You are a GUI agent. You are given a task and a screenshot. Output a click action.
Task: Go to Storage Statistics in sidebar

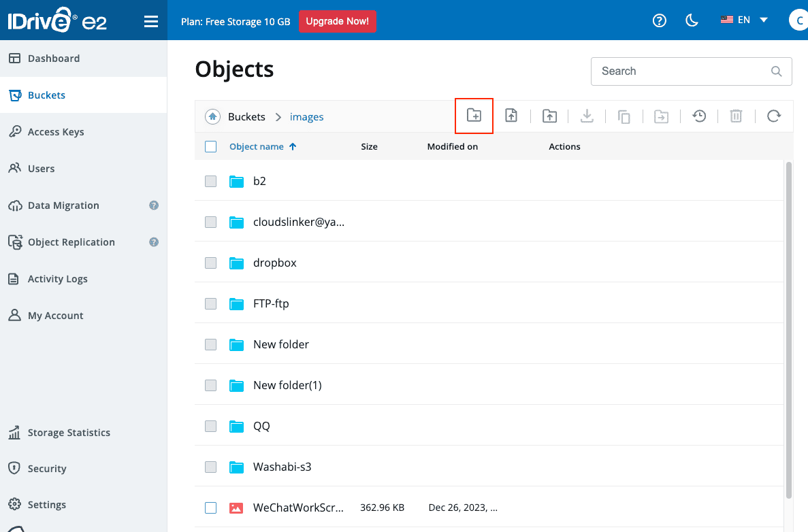pos(69,432)
